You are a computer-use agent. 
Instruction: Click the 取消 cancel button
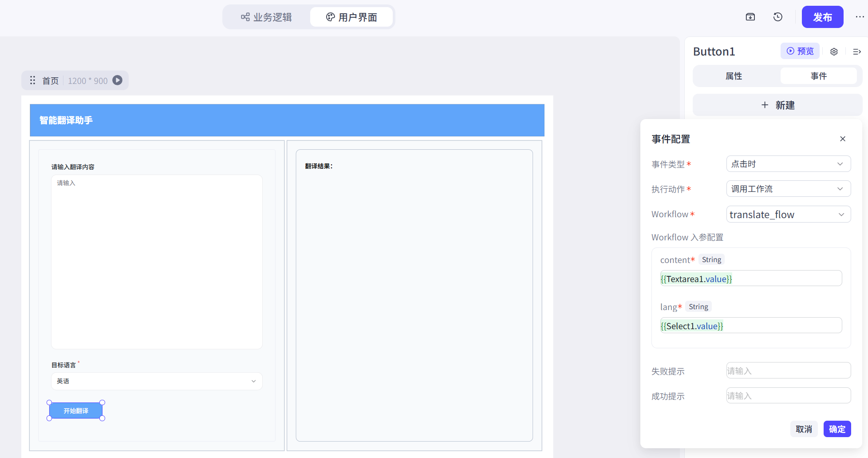click(804, 429)
